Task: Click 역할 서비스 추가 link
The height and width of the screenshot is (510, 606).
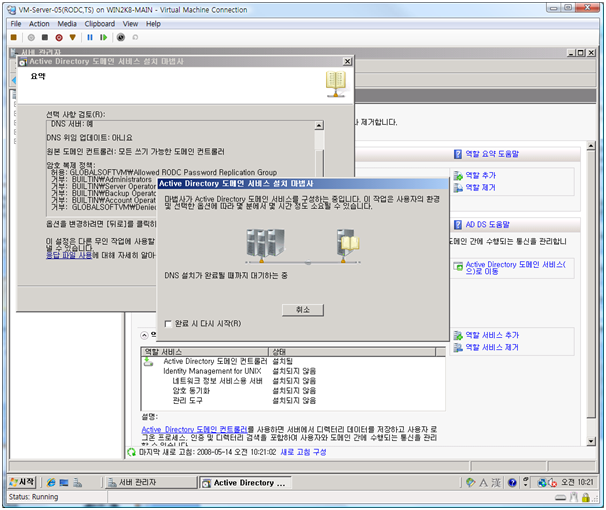Action: tap(492, 335)
